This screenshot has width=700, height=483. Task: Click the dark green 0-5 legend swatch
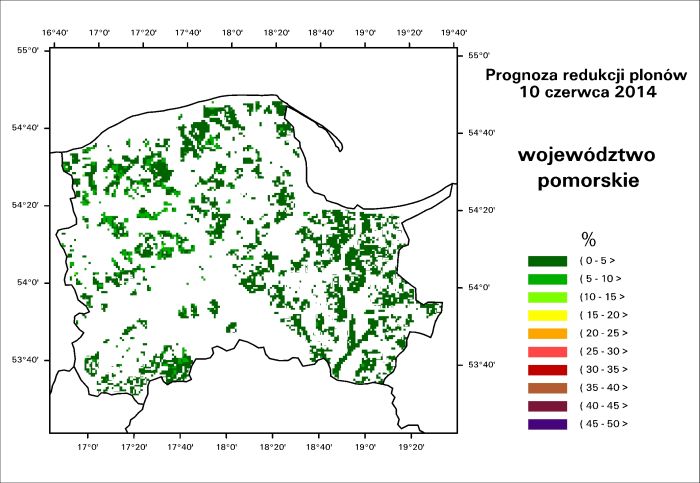coord(546,260)
